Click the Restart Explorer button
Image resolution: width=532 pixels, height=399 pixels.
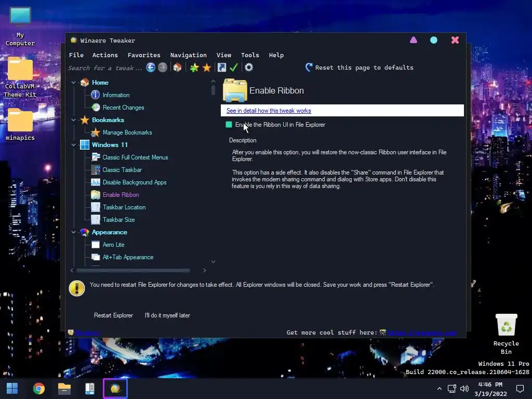[113, 315]
